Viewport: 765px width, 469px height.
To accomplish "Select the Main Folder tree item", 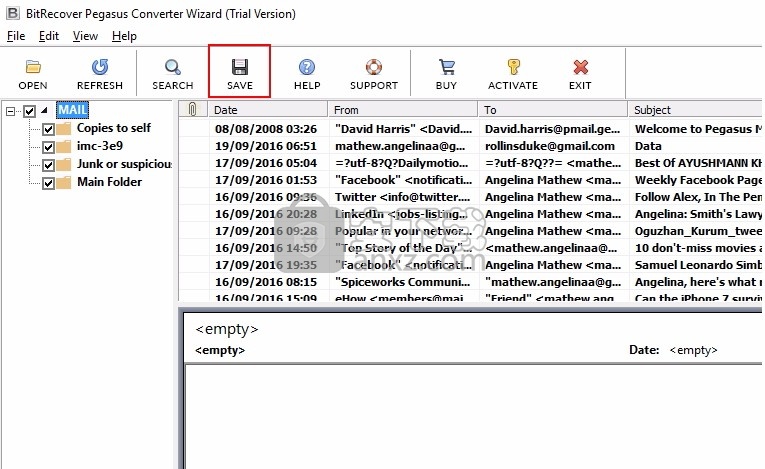I will click(x=109, y=182).
